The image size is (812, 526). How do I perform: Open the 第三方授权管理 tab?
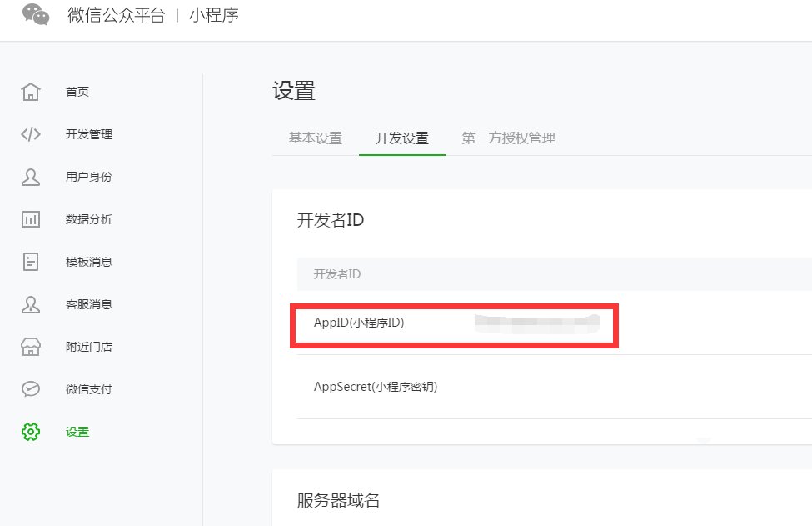point(510,138)
